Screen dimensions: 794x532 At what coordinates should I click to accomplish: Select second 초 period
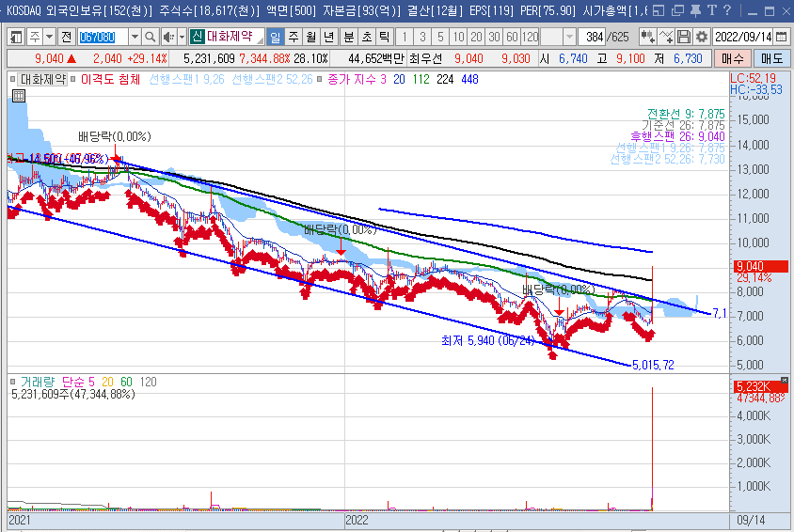coord(367,37)
